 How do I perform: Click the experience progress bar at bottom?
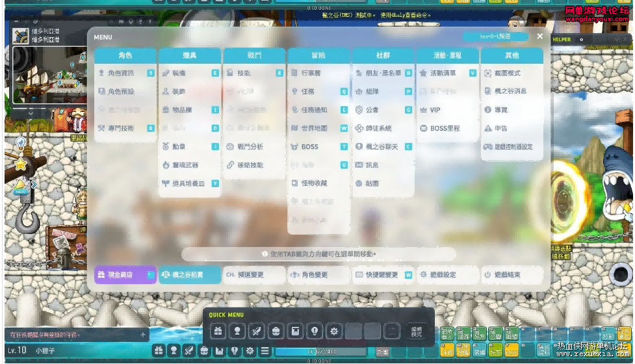[321, 352]
